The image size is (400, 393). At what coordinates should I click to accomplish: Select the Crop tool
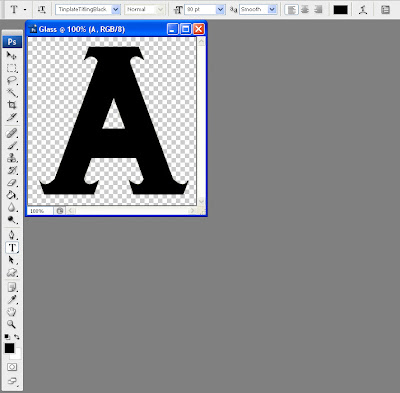click(x=12, y=105)
